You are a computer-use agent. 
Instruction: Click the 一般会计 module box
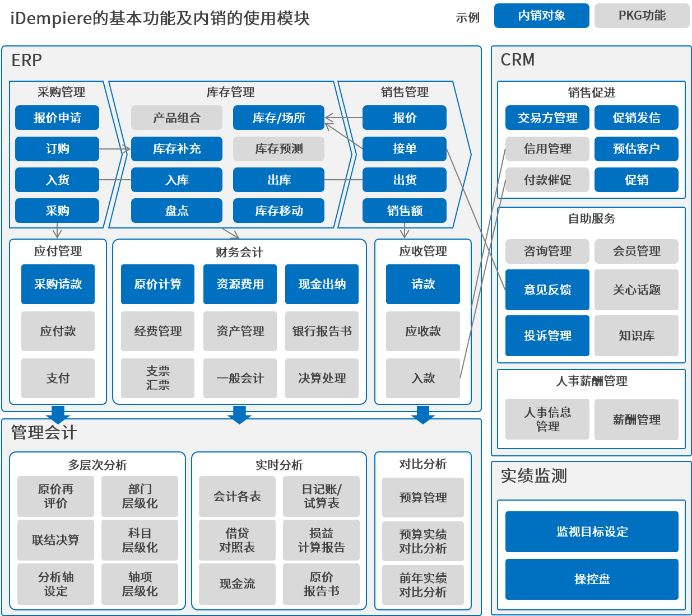tap(240, 379)
